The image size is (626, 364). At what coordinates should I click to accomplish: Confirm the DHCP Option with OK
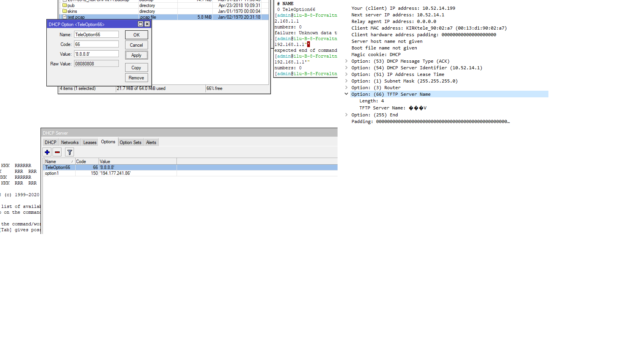pos(136,35)
